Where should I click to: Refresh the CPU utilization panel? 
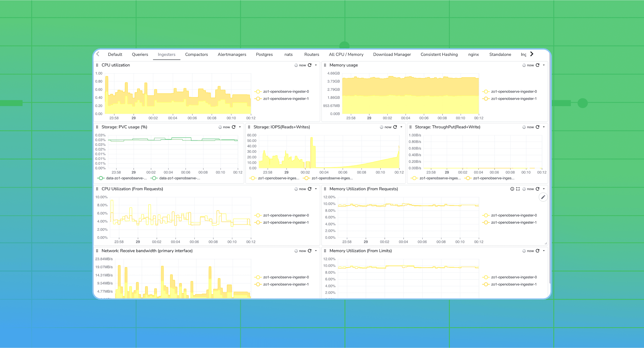pos(310,65)
